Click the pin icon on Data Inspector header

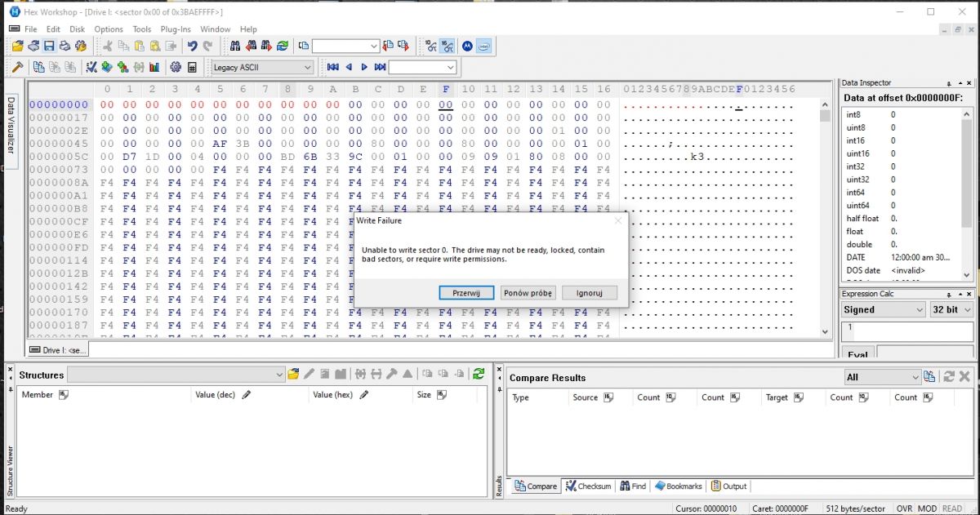[948, 83]
